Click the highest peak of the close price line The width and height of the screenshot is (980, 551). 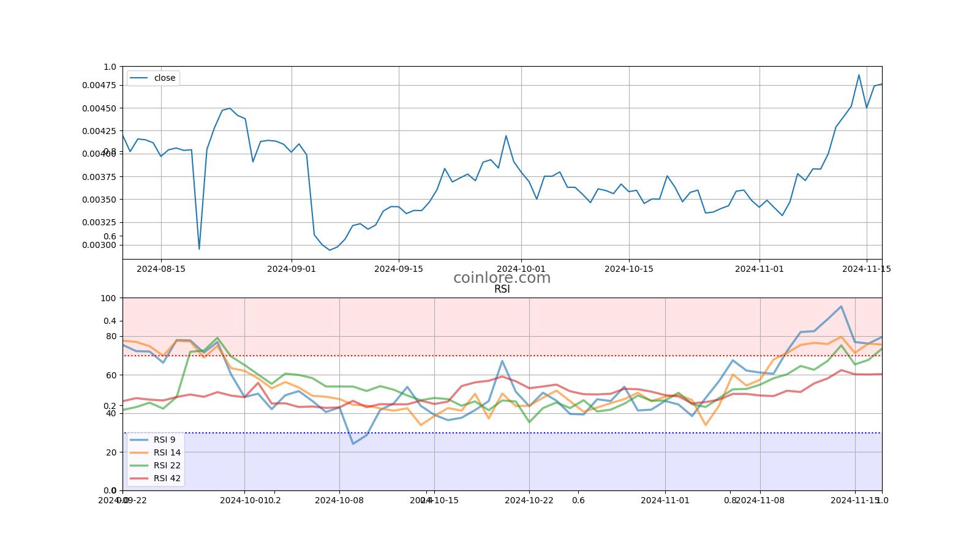(x=859, y=75)
